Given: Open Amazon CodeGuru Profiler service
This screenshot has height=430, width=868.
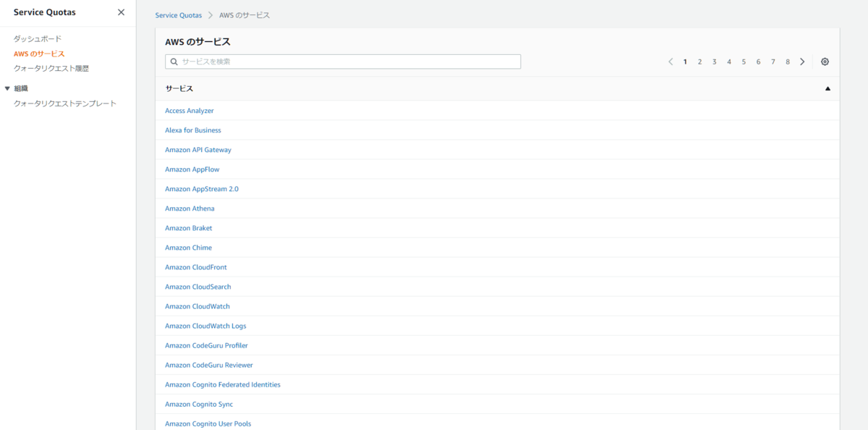Looking at the screenshot, I should coord(207,345).
